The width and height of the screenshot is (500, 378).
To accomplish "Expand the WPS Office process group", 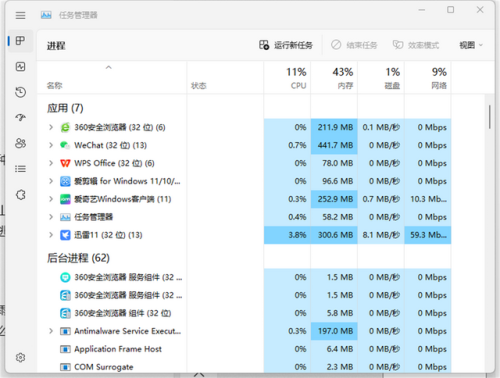I will click(51, 163).
